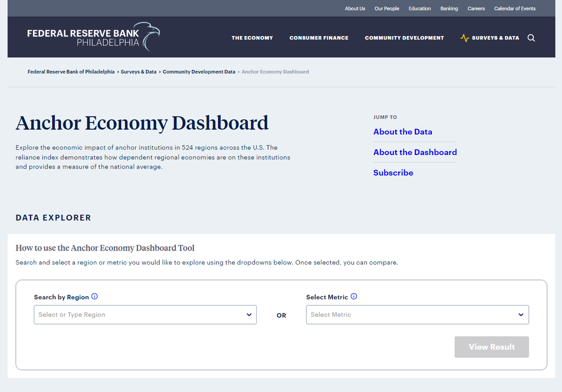Click the info icon beside Search by Region
This screenshot has width=562, height=392.
point(95,296)
